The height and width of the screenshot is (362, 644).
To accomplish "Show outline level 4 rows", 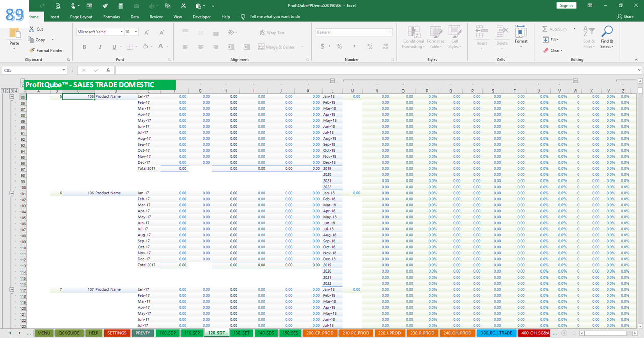I will click(16, 90).
